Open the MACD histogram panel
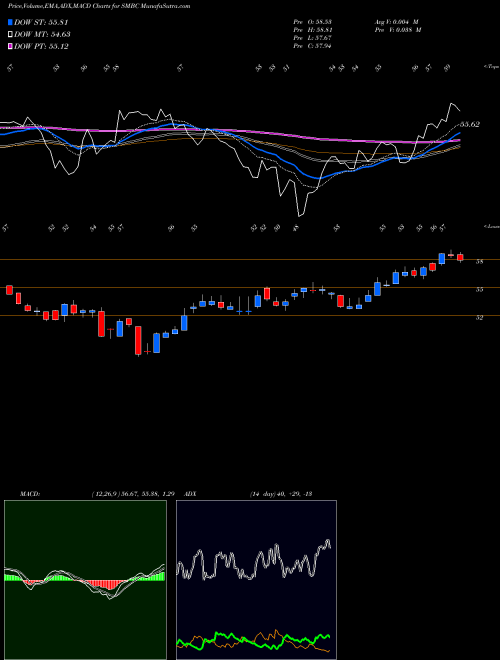Image resolution: width=500 pixels, height=660 pixels. tap(85, 580)
